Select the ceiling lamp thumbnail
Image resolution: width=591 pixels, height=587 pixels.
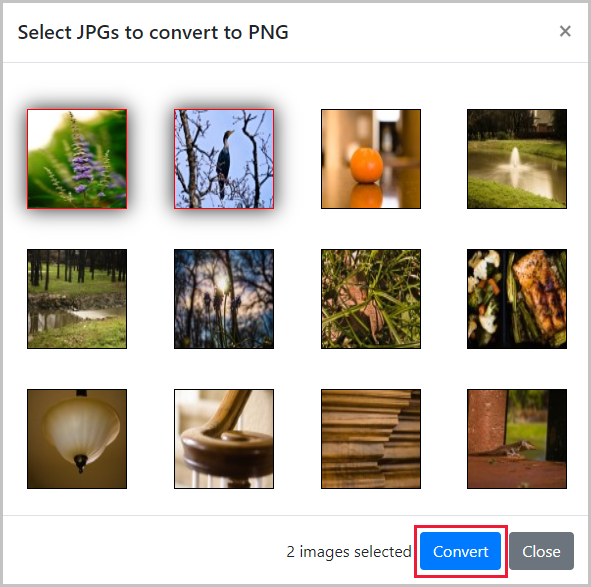click(x=77, y=439)
